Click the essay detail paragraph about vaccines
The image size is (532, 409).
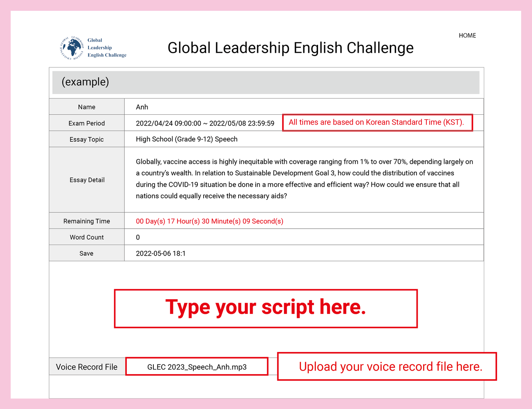click(x=304, y=179)
